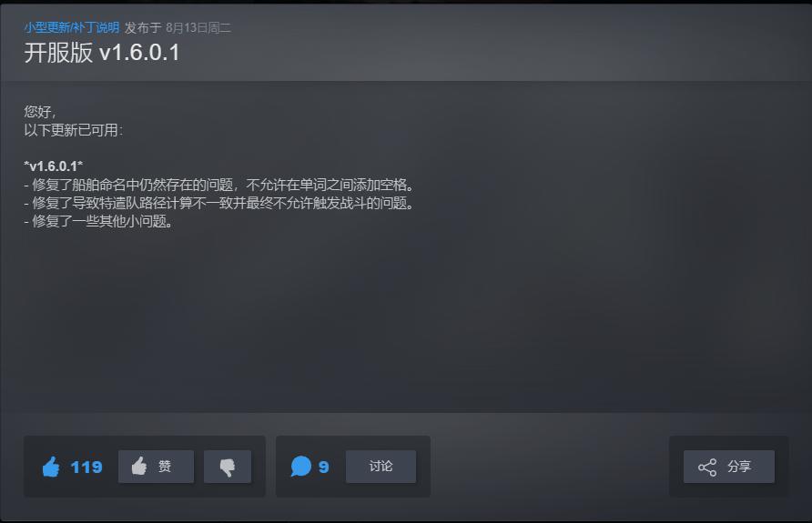Image resolution: width=812 pixels, height=523 pixels.
Task: Click the announcement title 开服版 v1.6.0.1
Action: [x=102, y=53]
